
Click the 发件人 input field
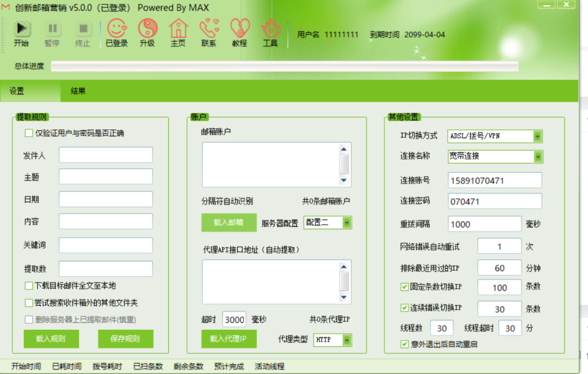[106, 155]
